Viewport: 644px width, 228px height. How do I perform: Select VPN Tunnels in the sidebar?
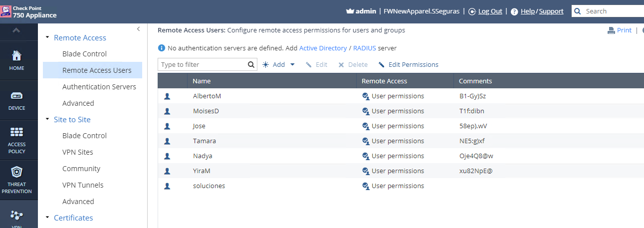(83, 185)
